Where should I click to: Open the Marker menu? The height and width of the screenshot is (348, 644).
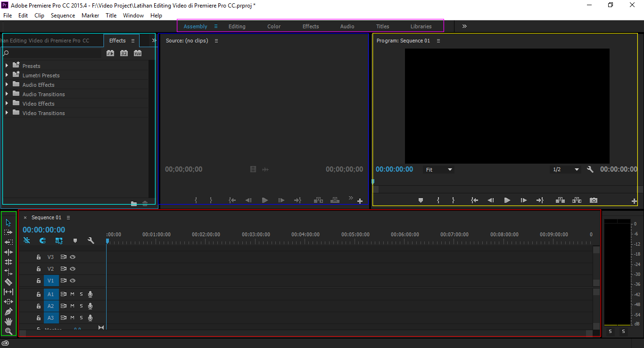coord(90,16)
